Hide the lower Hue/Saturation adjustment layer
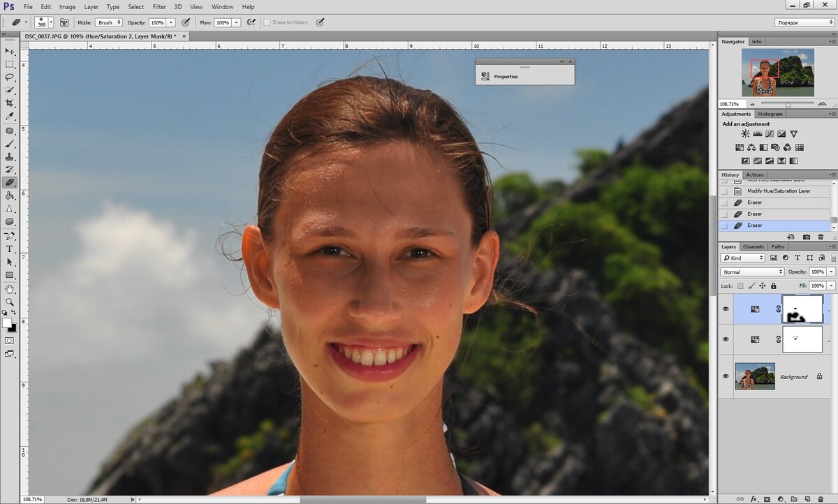 tap(726, 339)
